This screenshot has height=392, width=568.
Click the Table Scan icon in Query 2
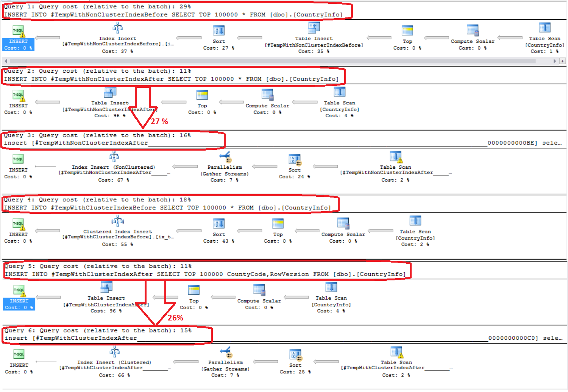[x=340, y=93]
